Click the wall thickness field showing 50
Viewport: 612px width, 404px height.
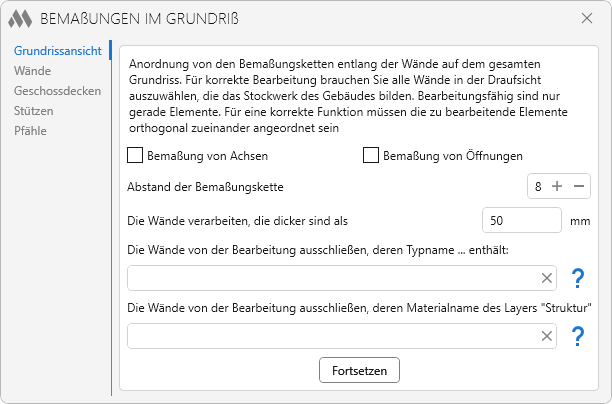521,220
